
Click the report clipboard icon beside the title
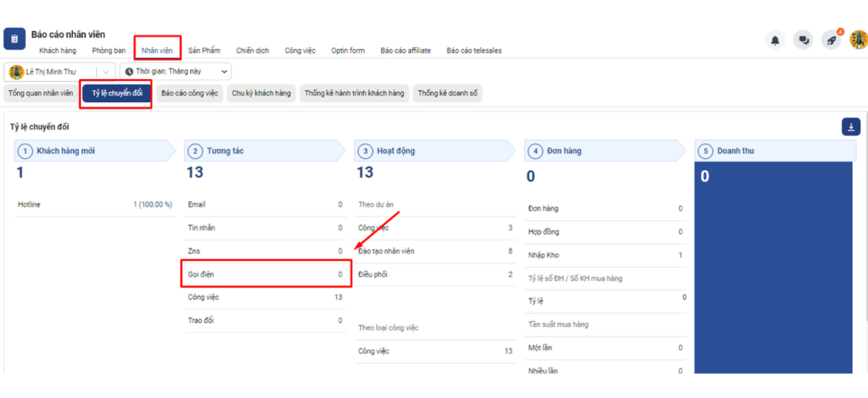click(x=14, y=39)
